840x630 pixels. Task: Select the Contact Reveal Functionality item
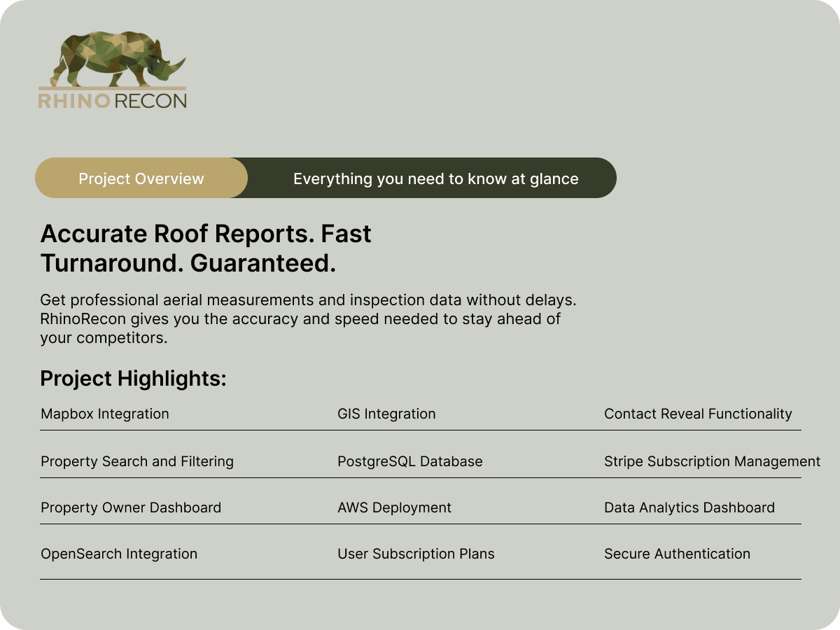tap(698, 414)
